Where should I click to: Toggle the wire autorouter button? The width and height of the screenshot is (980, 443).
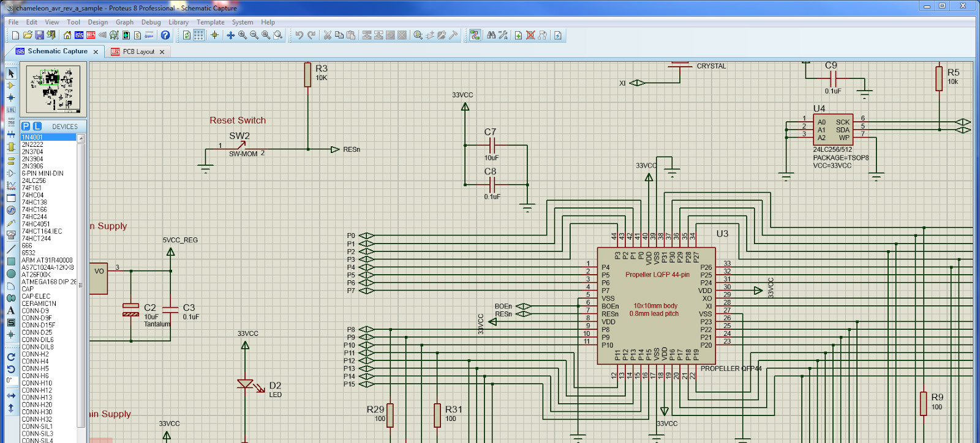pyautogui.click(x=475, y=35)
